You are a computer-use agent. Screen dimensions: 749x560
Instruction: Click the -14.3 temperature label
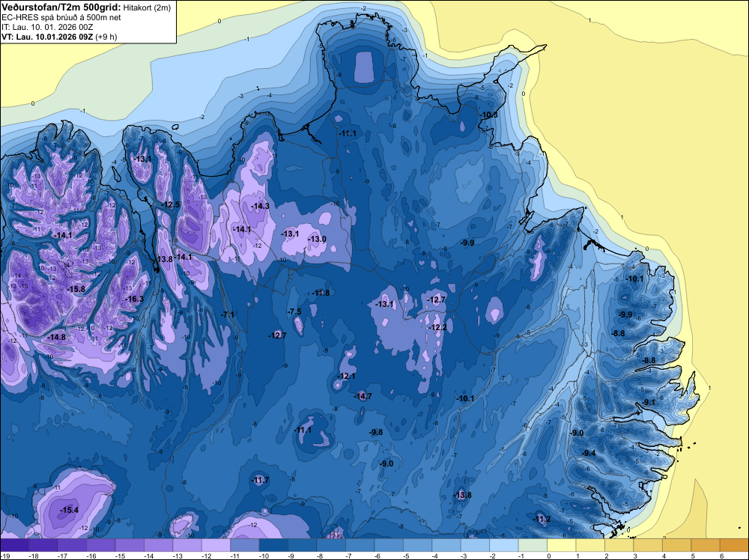click(261, 206)
